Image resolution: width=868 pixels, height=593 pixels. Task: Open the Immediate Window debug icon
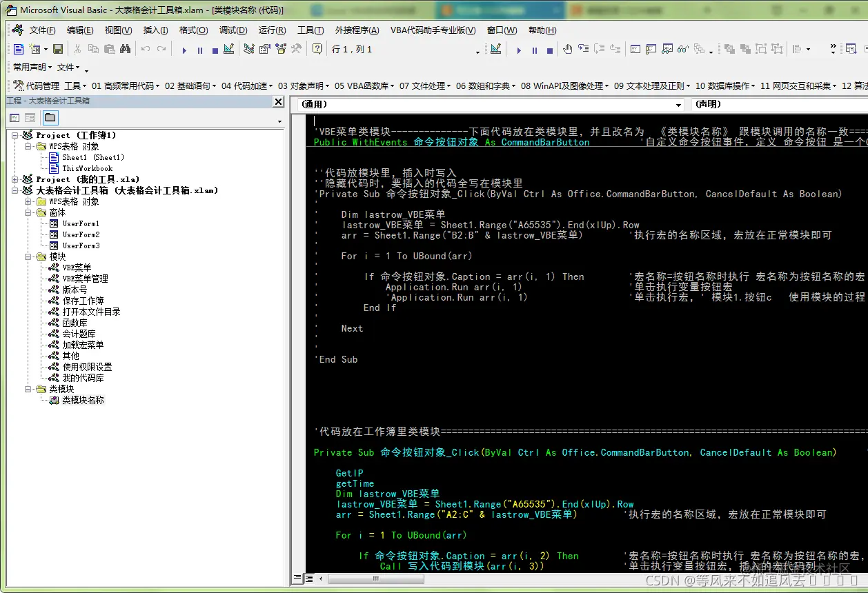[x=650, y=49]
